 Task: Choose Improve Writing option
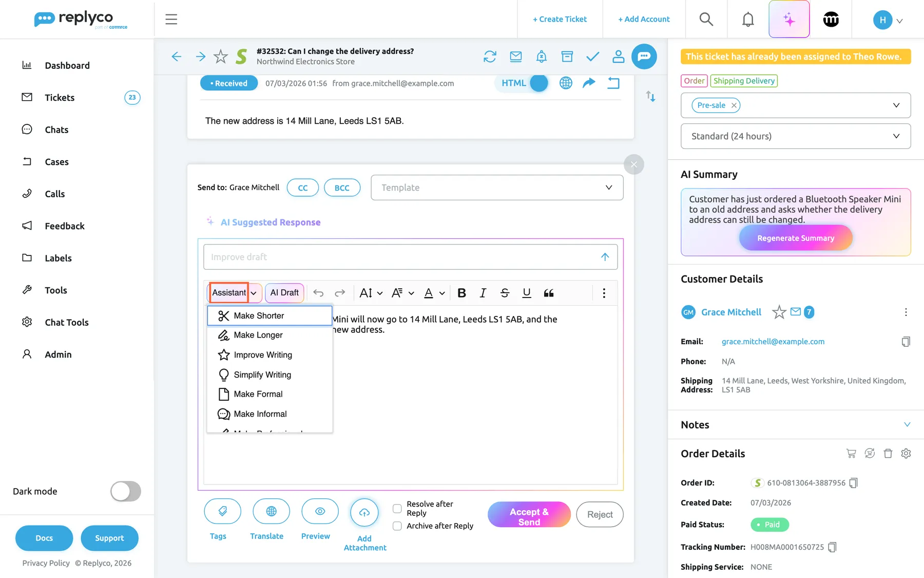[269, 355]
